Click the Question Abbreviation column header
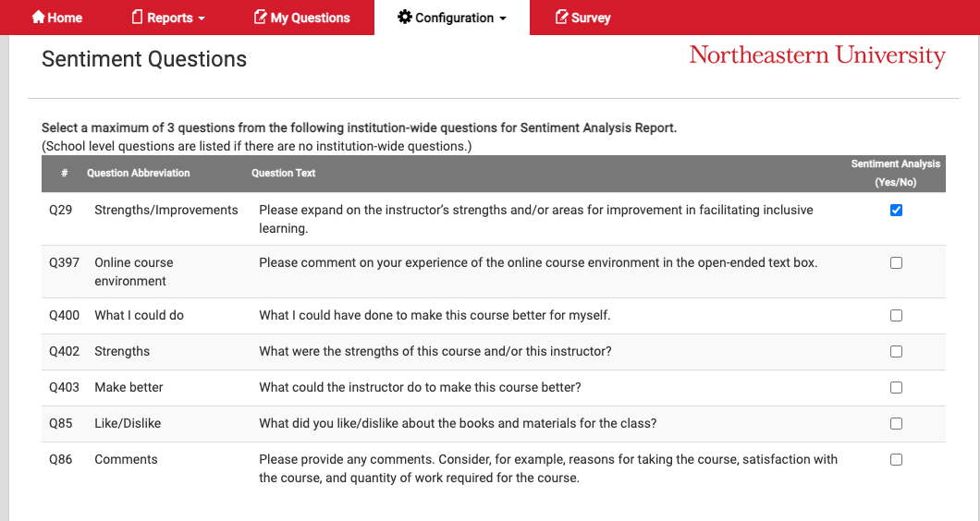This screenshot has height=521, width=980. [138, 173]
